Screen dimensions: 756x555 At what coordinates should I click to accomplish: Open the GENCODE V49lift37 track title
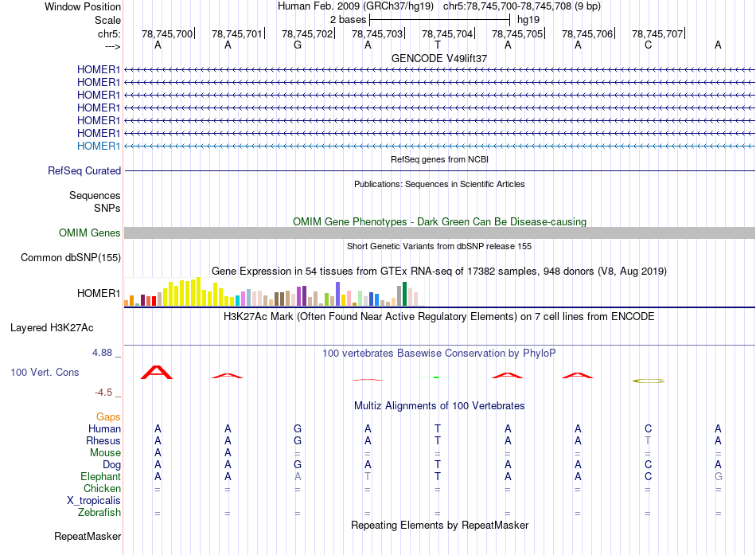pyautogui.click(x=439, y=58)
